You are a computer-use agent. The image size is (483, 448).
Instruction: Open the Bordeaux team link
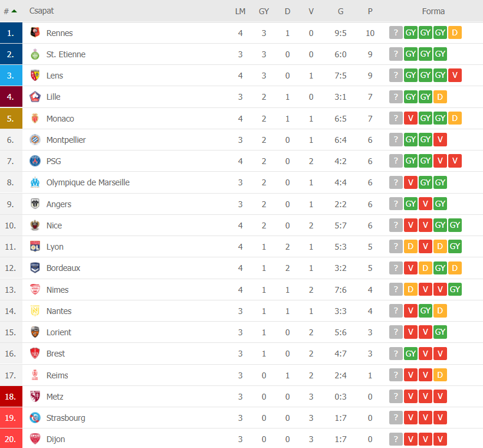(x=63, y=268)
